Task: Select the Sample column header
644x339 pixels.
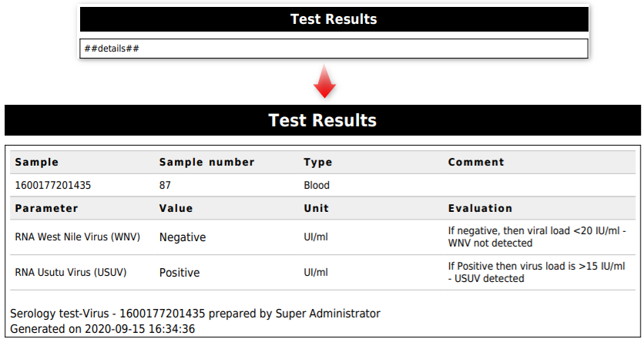Action: tap(36, 162)
